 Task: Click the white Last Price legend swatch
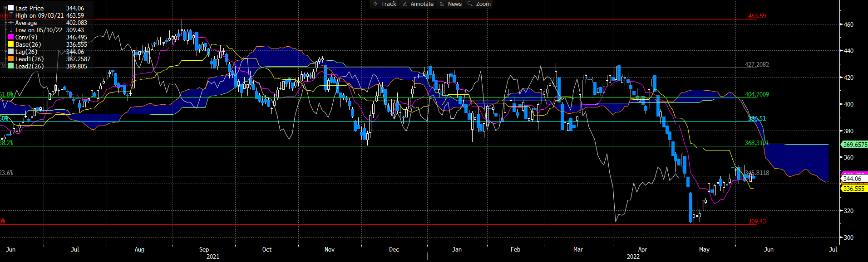click(11, 8)
